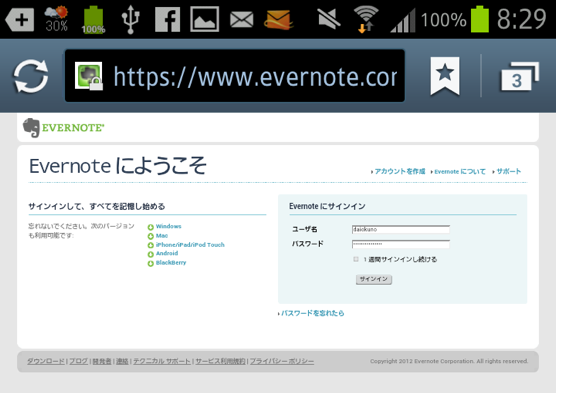Screen dimensions: 561x393
Task: Open the サービス利用規約 footer link
Action: (x=220, y=361)
